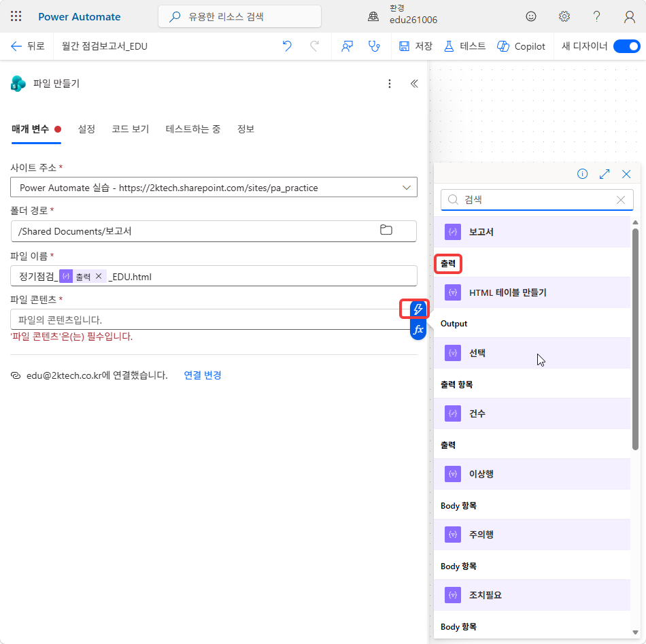Viewport: 646px width, 644px height.
Task: Click the 파일 이름 field text _EDU.html
Action: pyautogui.click(x=130, y=277)
